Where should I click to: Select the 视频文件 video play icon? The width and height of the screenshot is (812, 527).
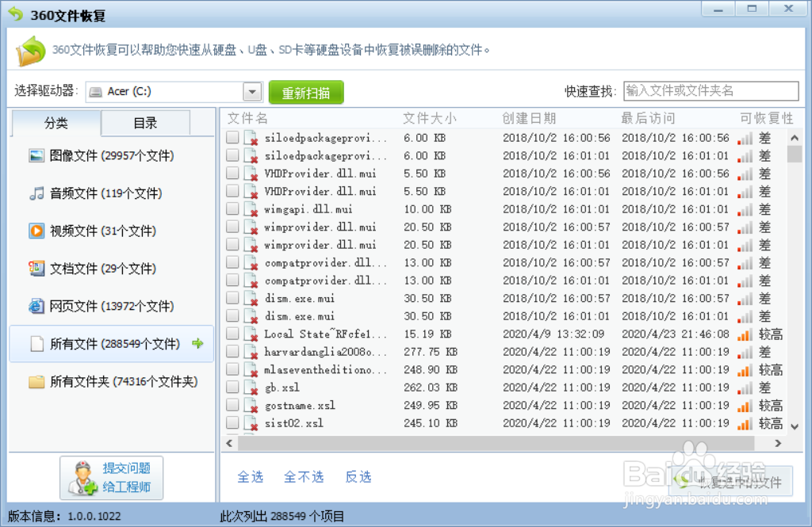pos(36,231)
